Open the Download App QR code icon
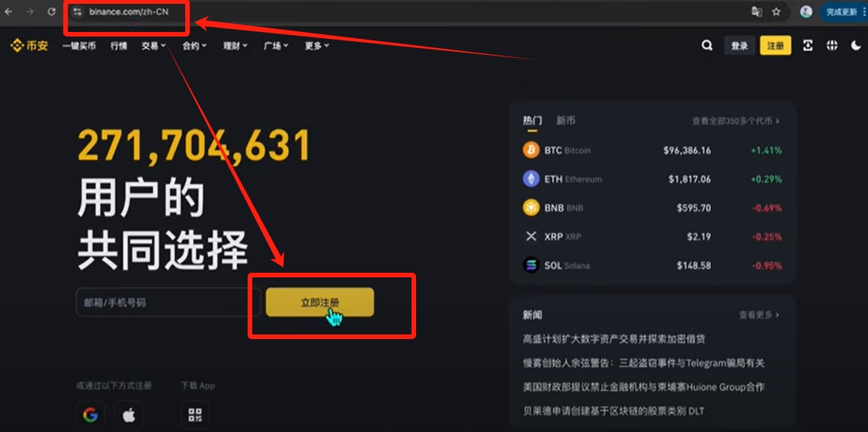 click(195, 414)
